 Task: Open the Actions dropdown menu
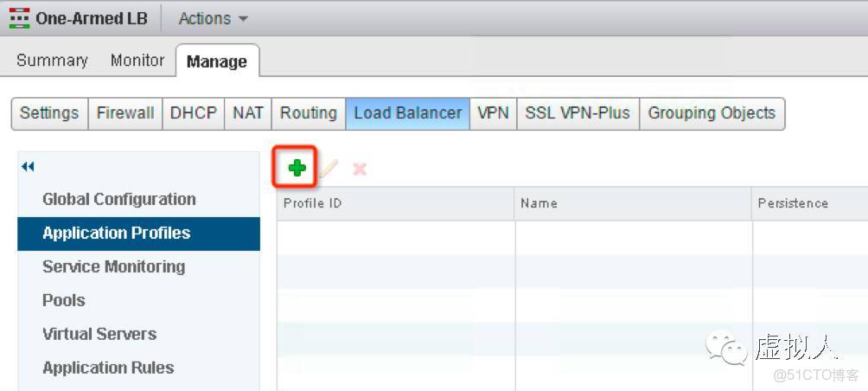(x=214, y=19)
